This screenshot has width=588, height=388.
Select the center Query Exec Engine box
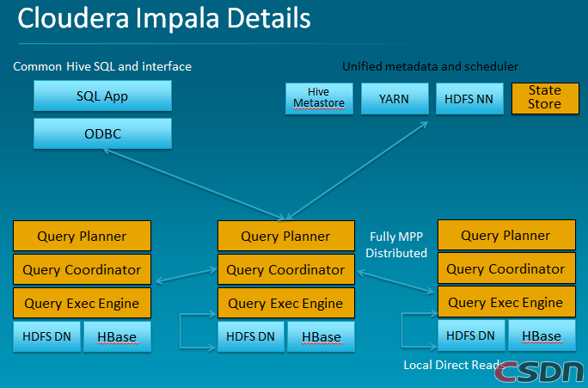point(285,303)
